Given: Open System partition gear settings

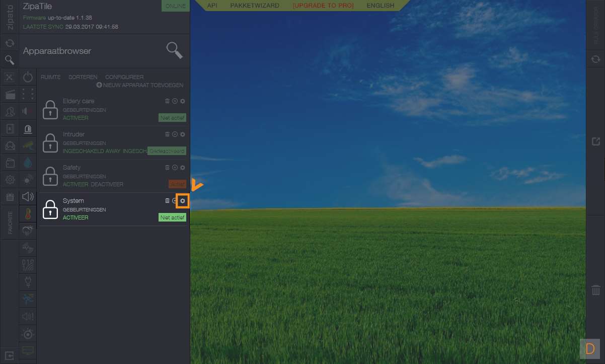Looking at the screenshot, I should [x=183, y=201].
